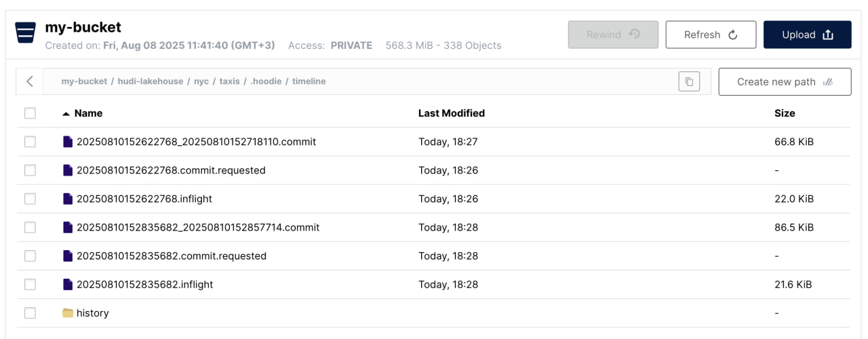This screenshot has width=868, height=339.
Task: Tick checkbox for 20250810152835682_20250810152857714.commit
Action: click(30, 227)
